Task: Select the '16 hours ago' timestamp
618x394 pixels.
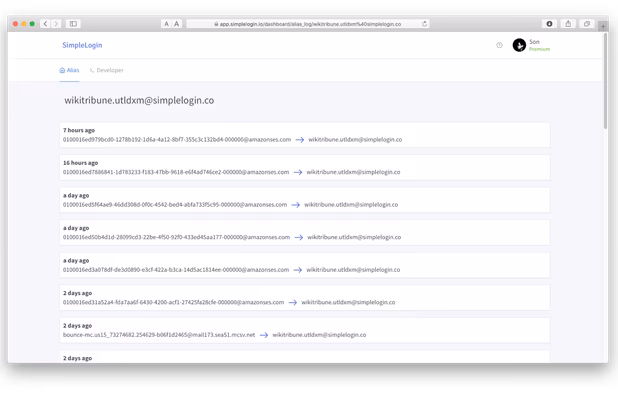Action: (x=80, y=163)
